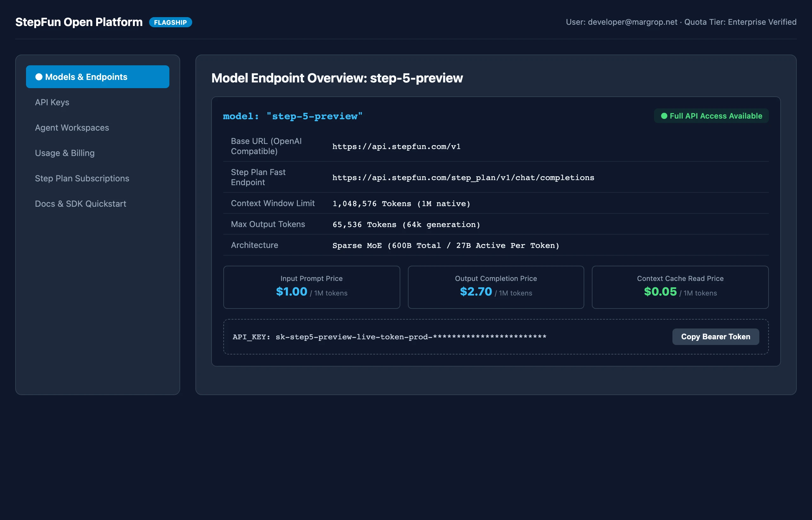
Task: Click the white dot icon on Models & Endpoints
Action: [39, 77]
